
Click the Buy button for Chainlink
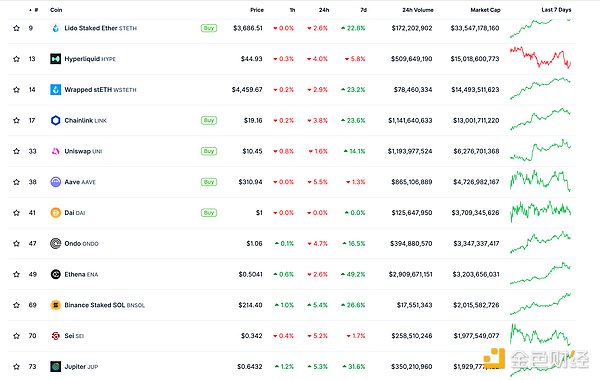209,121
